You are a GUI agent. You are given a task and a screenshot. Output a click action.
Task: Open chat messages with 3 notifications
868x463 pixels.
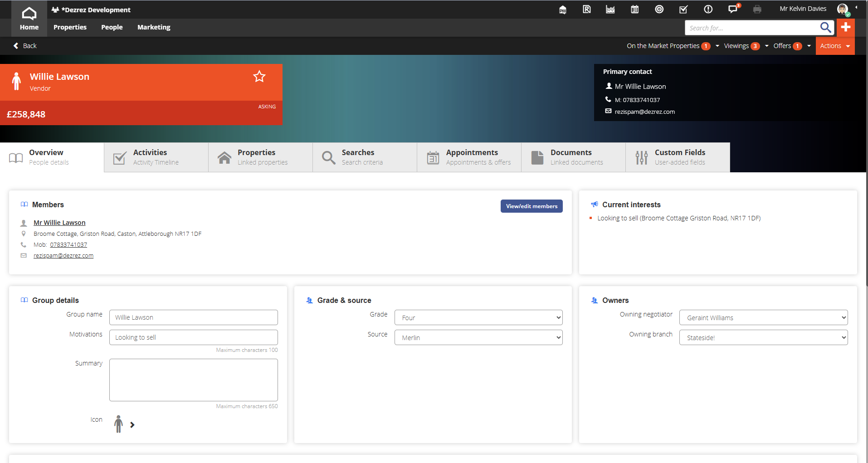point(733,10)
